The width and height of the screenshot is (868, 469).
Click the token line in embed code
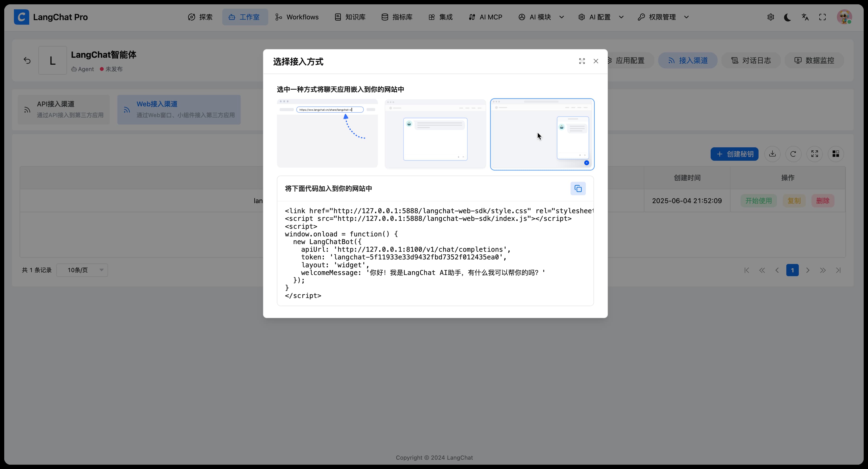[x=404, y=257]
